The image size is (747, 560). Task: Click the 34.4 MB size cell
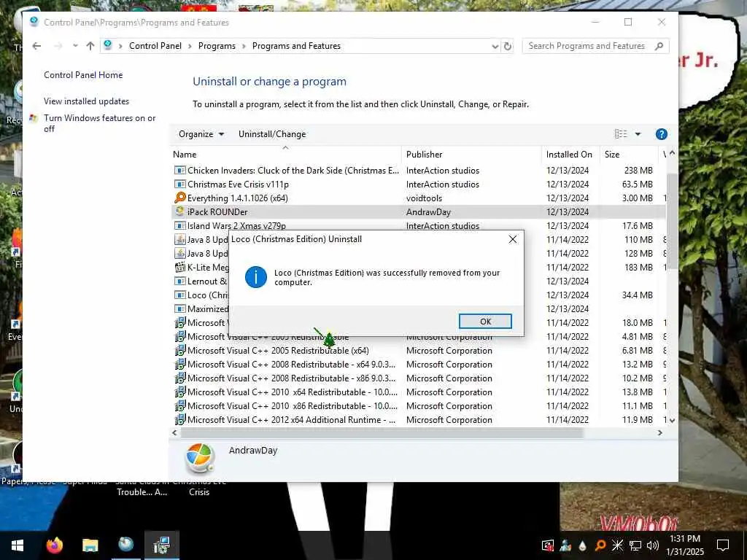(x=636, y=295)
